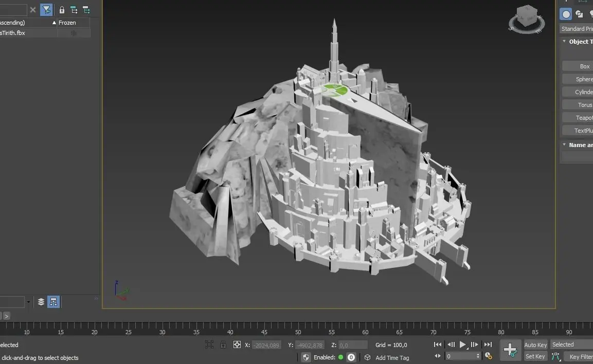Click the Teapot primitive button

[578, 118]
